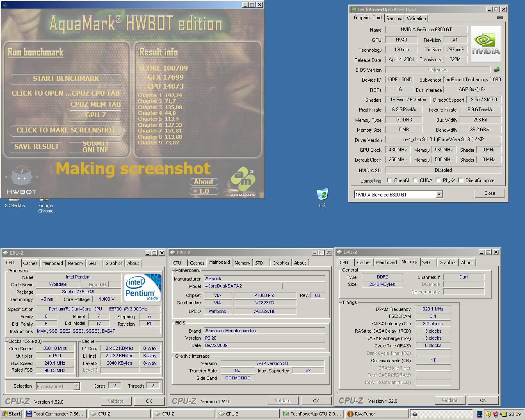Click OK in CPU-Z Mainboard window
The height and width of the screenshot is (420, 525).
click(316, 401)
